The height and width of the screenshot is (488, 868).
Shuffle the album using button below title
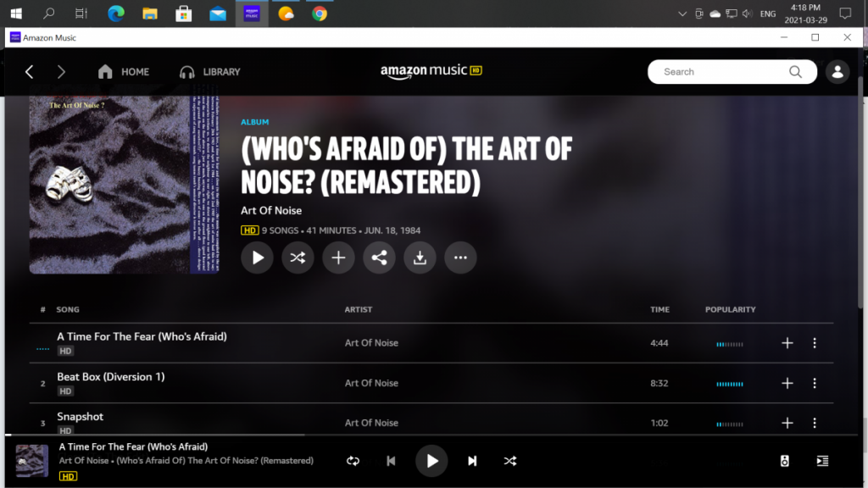[298, 258]
